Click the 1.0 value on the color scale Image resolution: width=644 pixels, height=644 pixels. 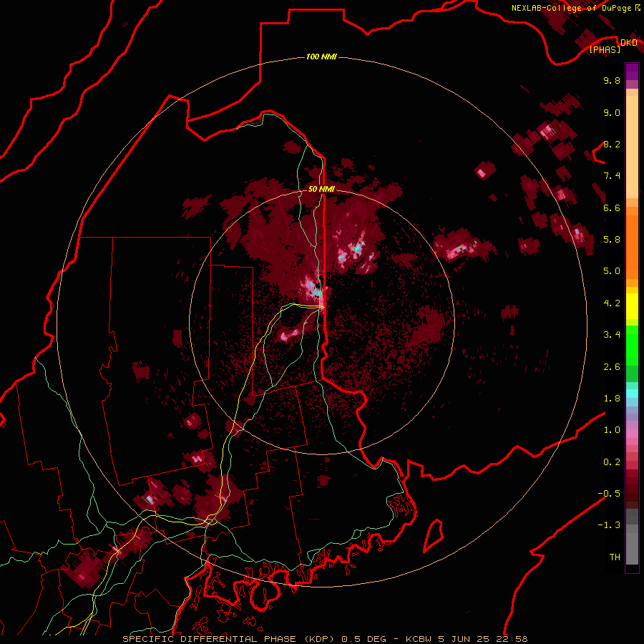pos(612,430)
